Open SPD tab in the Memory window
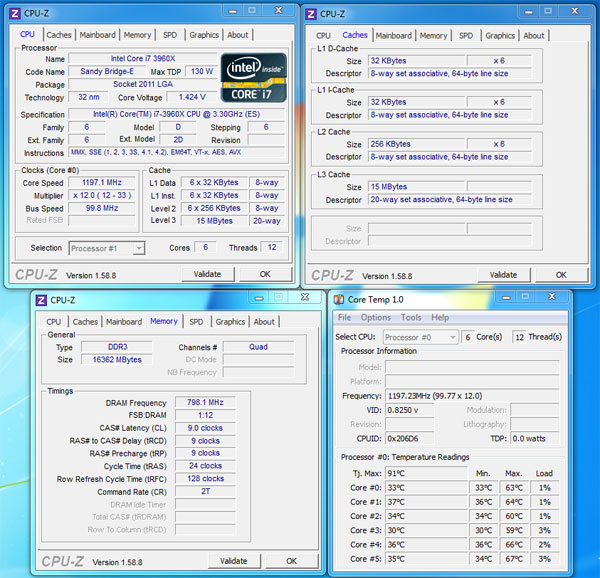Image resolution: width=600 pixels, height=578 pixels. click(196, 322)
